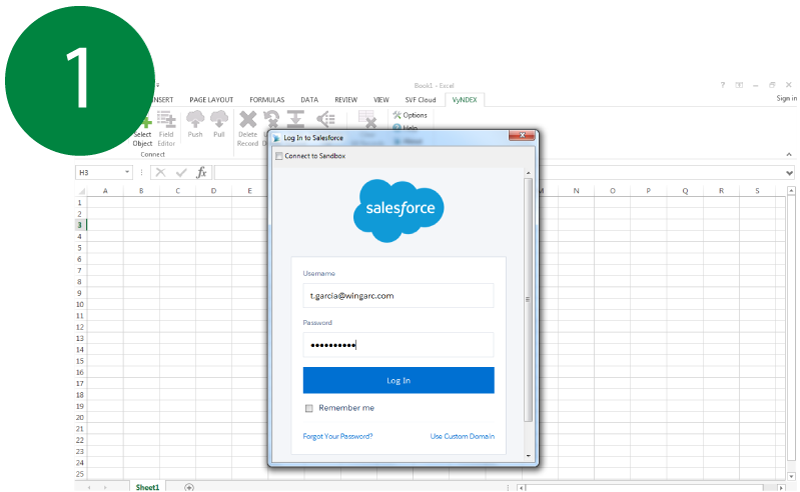800x492 pixels.
Task: Click Sign in at top right of Excel
Action: (x=786, y=99)
